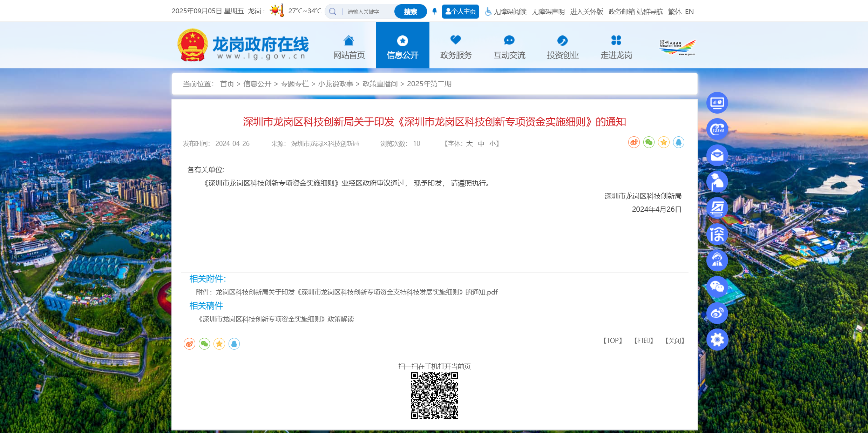This screenshot has width=868, height=433.
Task: Select the 粤省事 icon in the sidebar
Action: click(717, 208)
